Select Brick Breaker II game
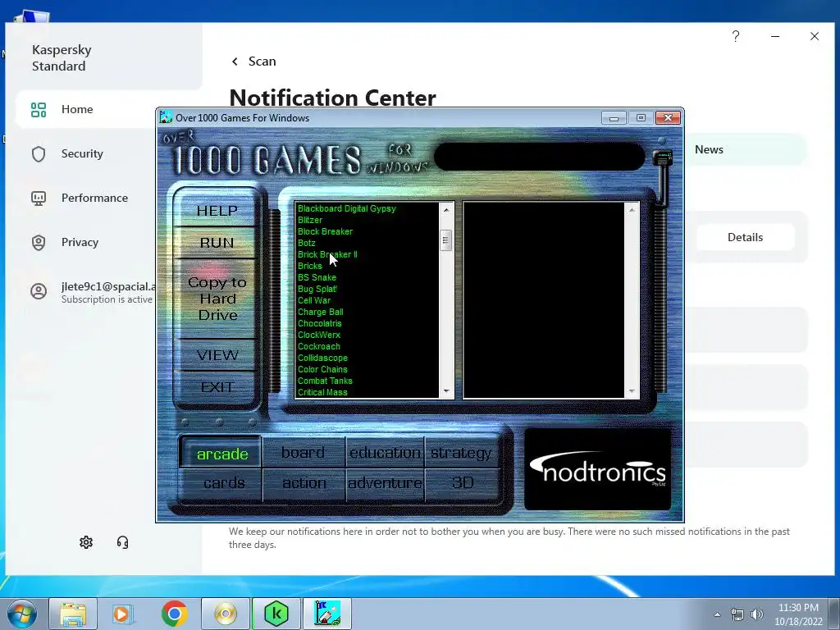Screen dimensions: 840x630 [327, 255]
